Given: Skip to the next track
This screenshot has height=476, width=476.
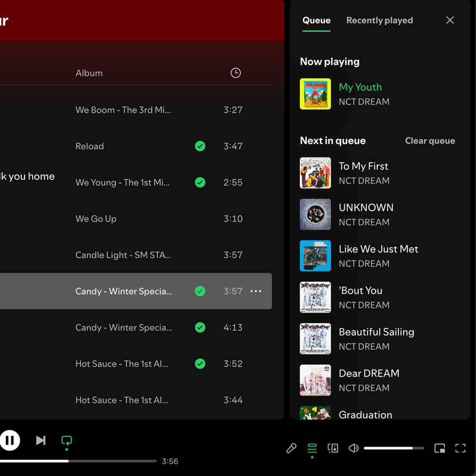Looking at the screenshot, I should [x=41, y=440].
